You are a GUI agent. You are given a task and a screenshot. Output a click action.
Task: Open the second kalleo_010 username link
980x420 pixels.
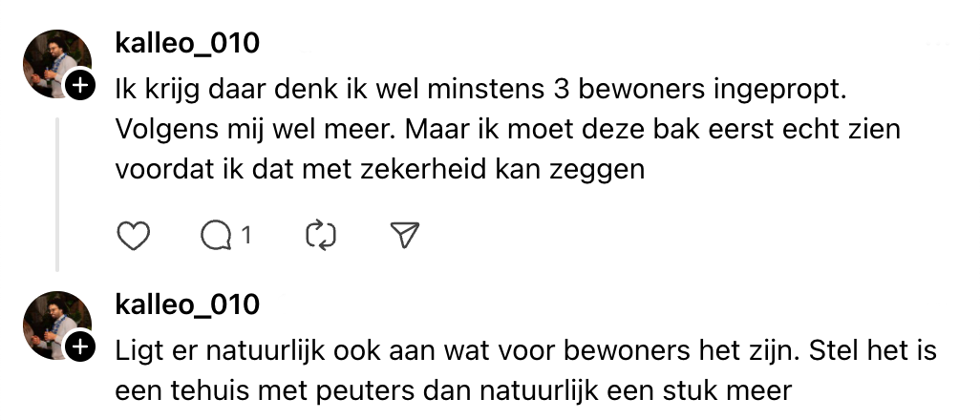tap(186, 304)
